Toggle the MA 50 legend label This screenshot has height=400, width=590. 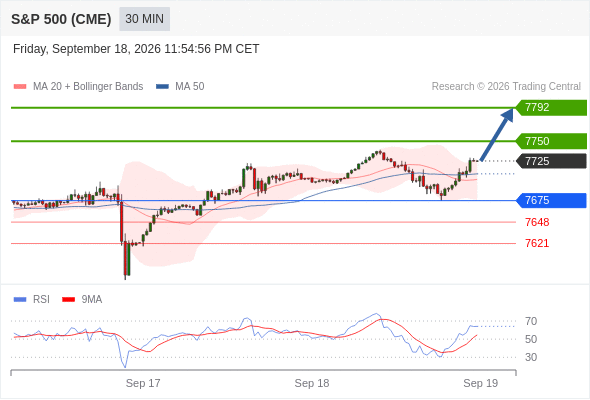190,87
